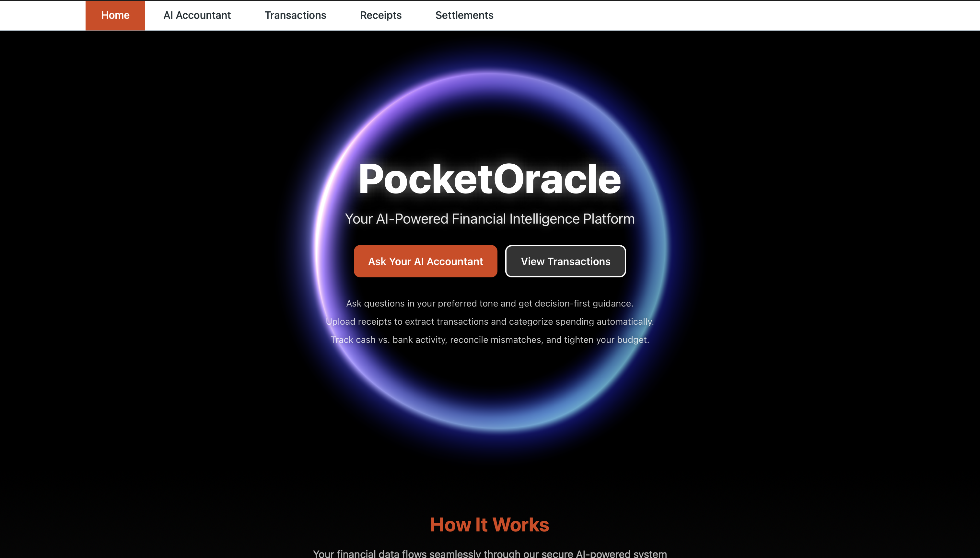Click the View Transactions button
The height and width of the screenshot is (558, 980).
coord(565,262)
